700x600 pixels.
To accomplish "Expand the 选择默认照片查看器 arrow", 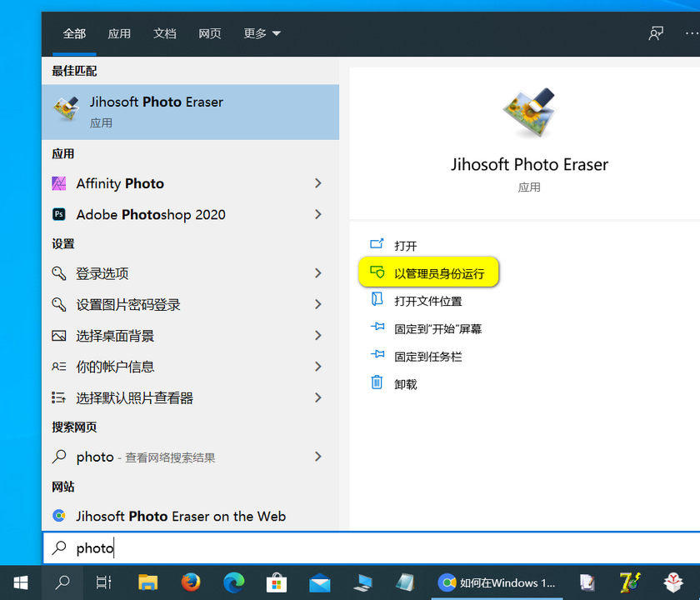I will coord(317,397).
